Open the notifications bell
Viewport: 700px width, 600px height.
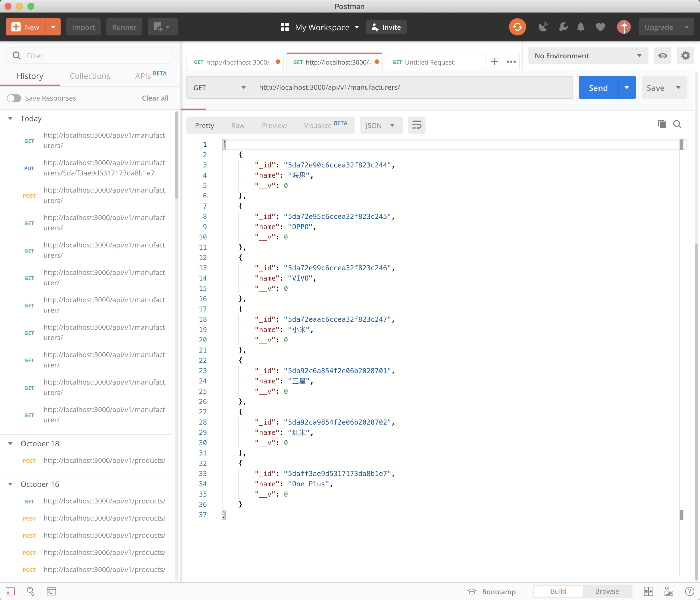click(581, 27)
